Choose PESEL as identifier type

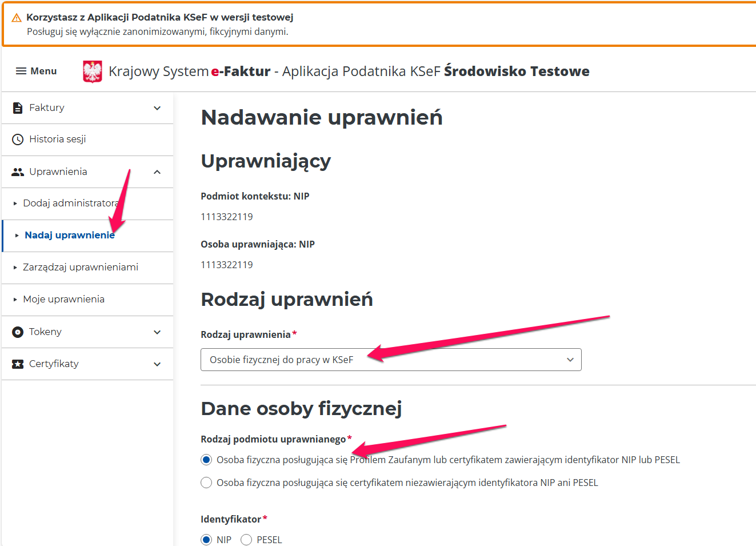[246, 540]
